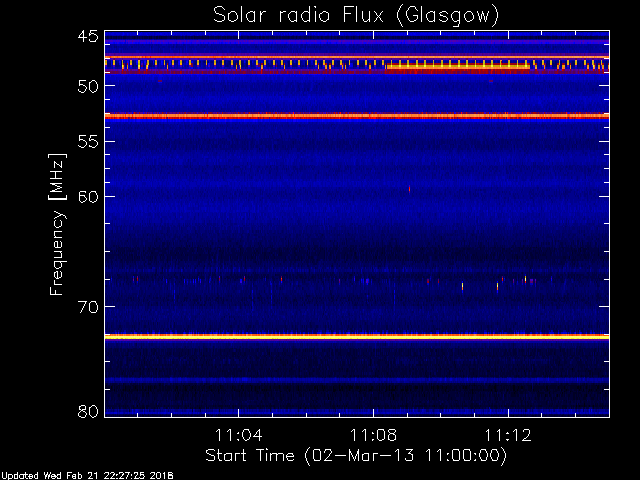Viewport: 640px width, 480px height.
Task: Click the 55 frequency axis label
Action: click(88, 142)
